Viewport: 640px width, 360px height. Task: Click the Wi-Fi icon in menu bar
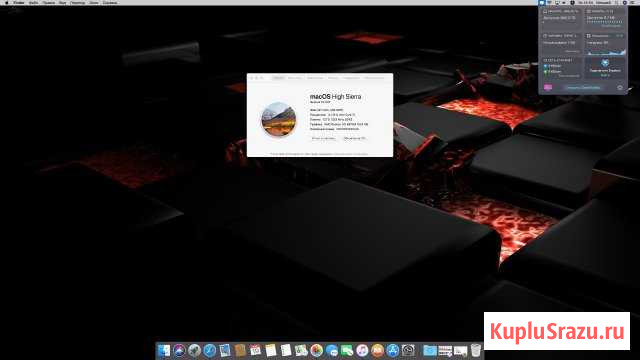549,2
